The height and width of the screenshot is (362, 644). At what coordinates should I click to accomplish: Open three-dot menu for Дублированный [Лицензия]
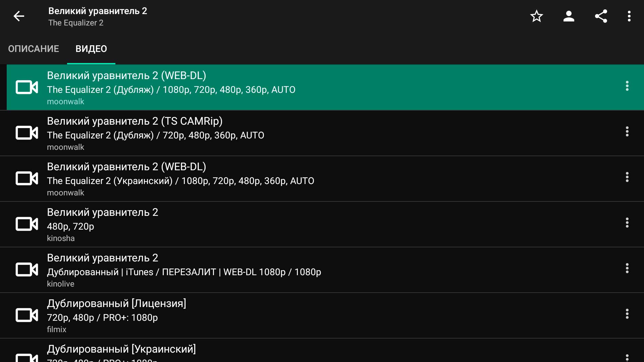627,314
